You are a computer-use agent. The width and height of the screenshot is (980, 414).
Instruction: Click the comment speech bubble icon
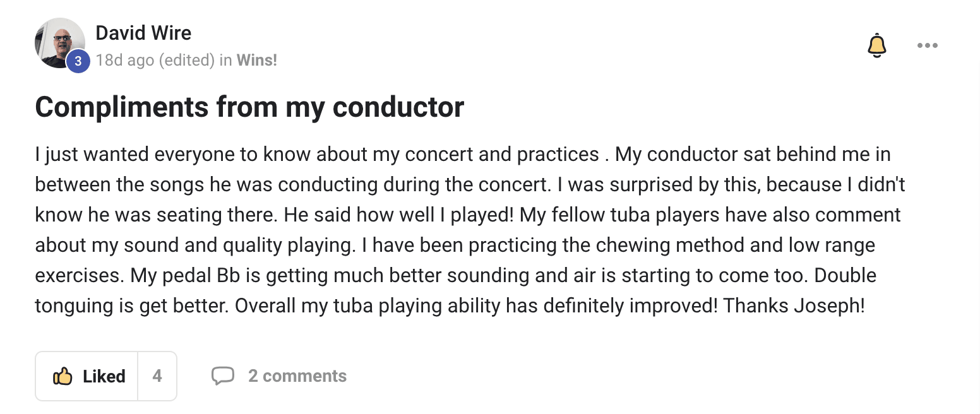(x=222, y=376)
